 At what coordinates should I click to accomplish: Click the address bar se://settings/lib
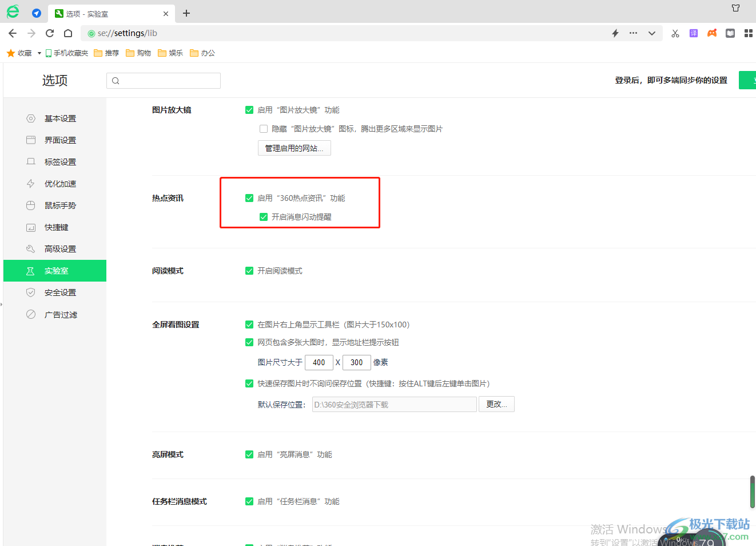[343, 33]
